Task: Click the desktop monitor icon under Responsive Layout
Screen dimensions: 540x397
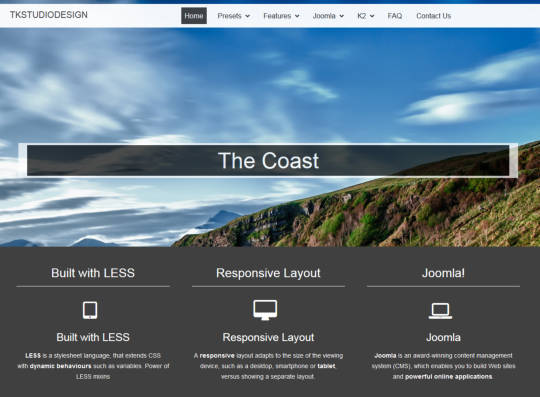Action: (265, 310)
